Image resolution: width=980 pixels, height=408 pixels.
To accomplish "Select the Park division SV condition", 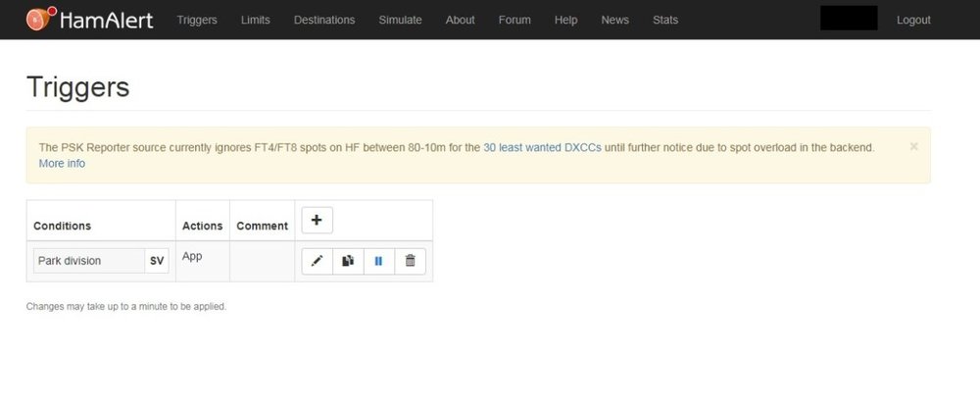I will [x=101, y=261].
